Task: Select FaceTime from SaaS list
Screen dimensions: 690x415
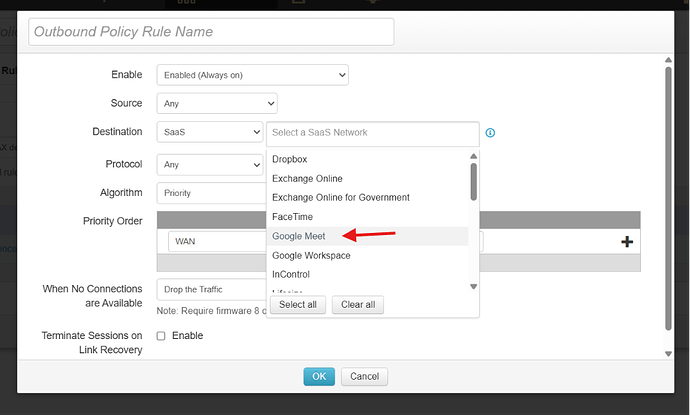Action: (367, 217)
